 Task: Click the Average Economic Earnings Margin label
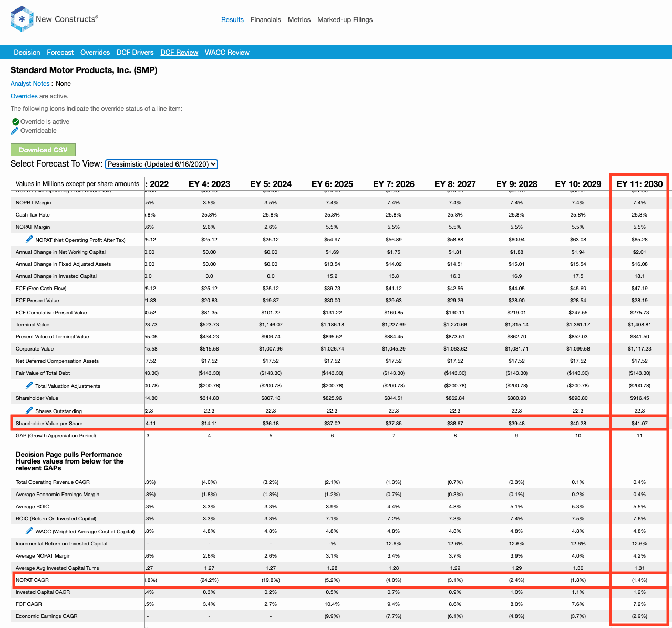[57, 495]
